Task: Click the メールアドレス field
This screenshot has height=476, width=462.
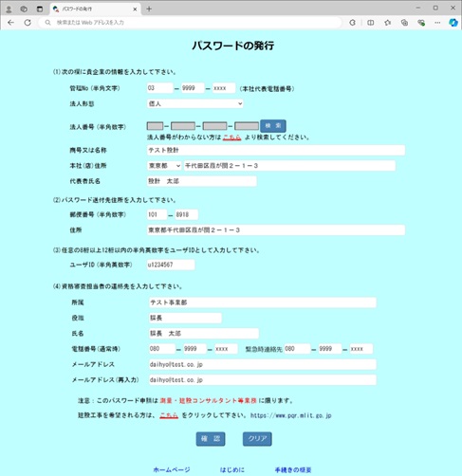Action: click(263, 364)
